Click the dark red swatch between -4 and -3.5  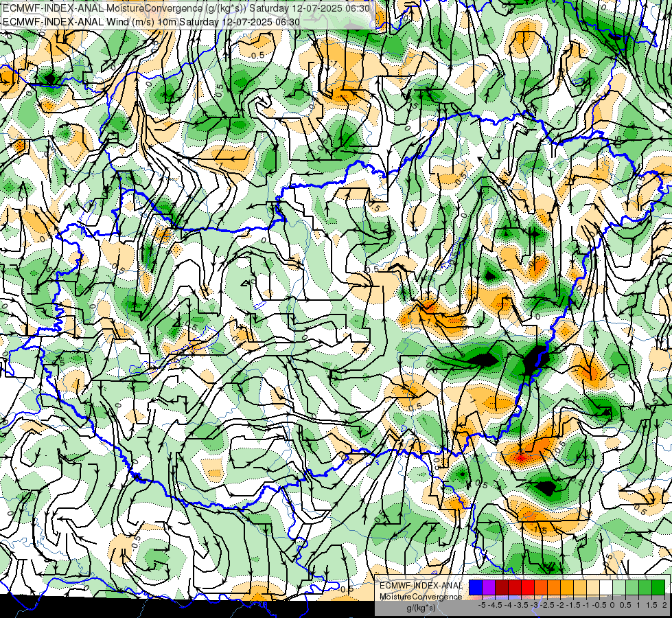(515, 587)
